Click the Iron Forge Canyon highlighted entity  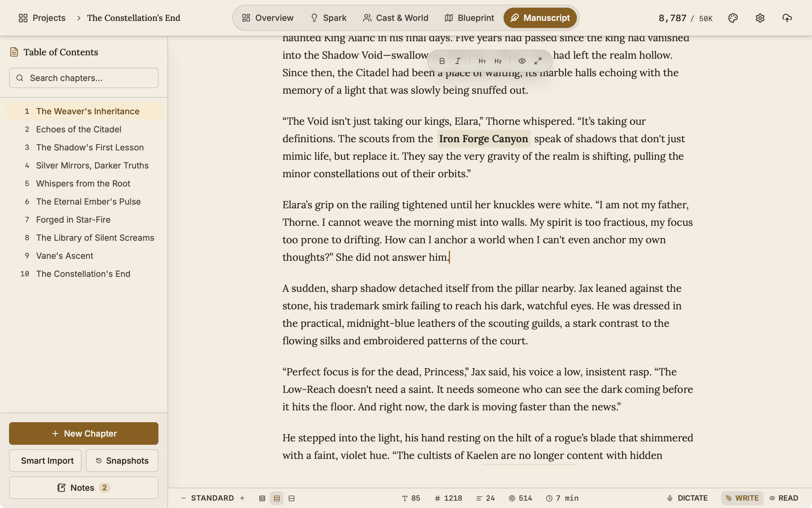484,139
